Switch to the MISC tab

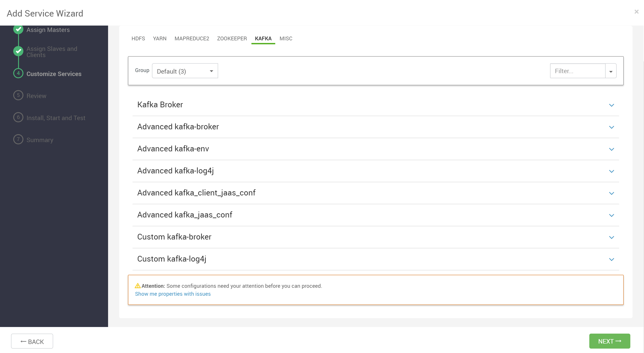[286, 39]
